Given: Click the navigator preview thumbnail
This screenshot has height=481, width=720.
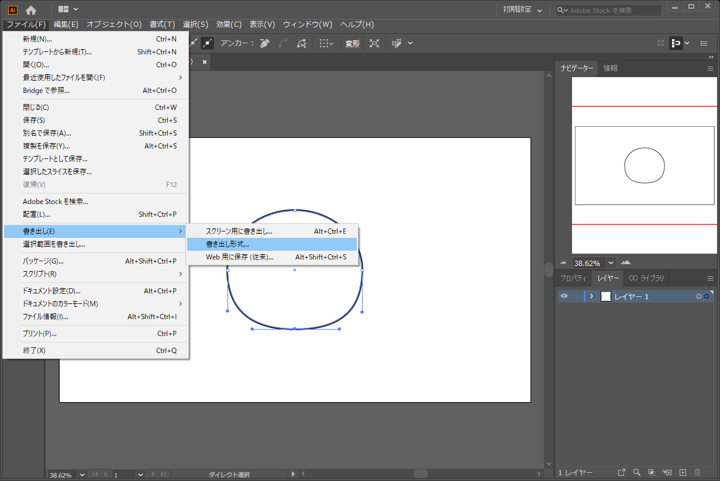Looking at the screenshot, I should tap(644, 165).
